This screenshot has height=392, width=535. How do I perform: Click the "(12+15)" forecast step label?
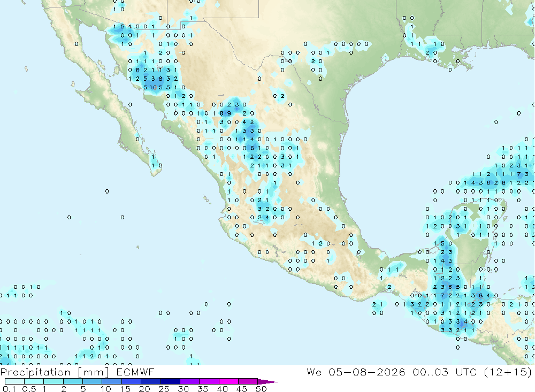click(x=508, y=372)
